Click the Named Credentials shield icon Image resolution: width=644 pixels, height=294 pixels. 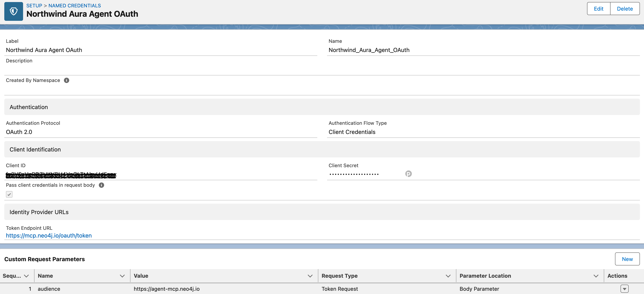[13, 11]
